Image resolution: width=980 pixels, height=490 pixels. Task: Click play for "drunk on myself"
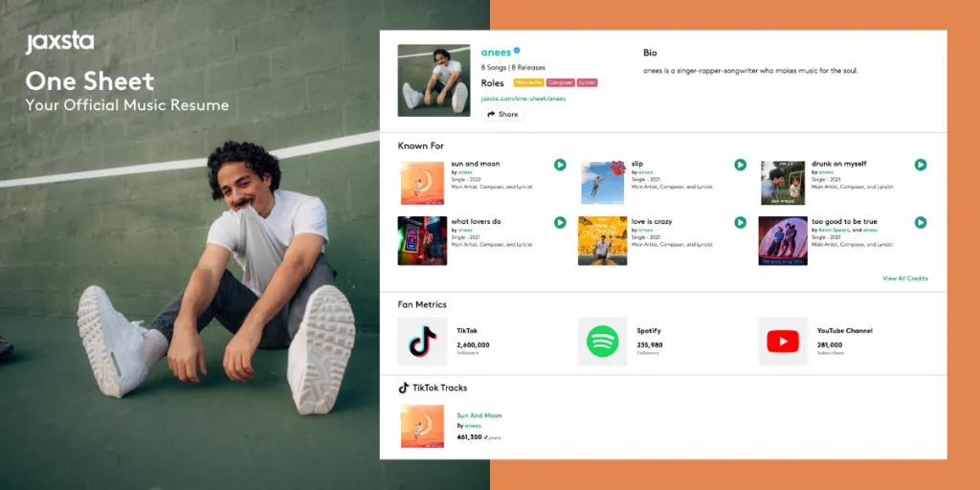(x=920, y=165)
